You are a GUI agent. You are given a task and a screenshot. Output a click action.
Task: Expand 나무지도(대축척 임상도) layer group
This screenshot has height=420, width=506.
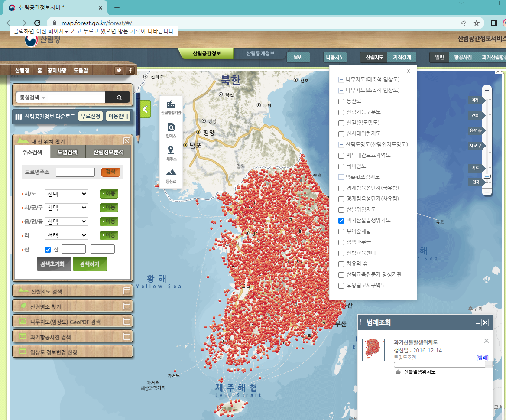tap(341, 79)
